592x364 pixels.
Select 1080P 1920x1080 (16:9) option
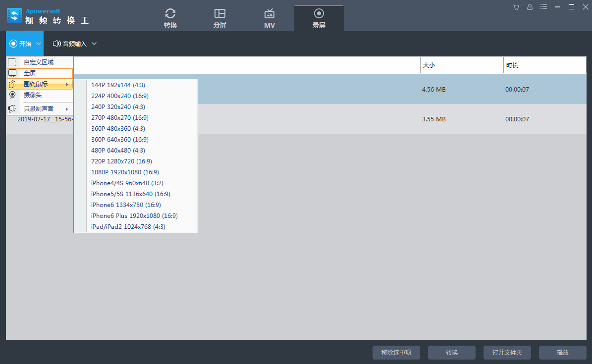coord(125,172)
